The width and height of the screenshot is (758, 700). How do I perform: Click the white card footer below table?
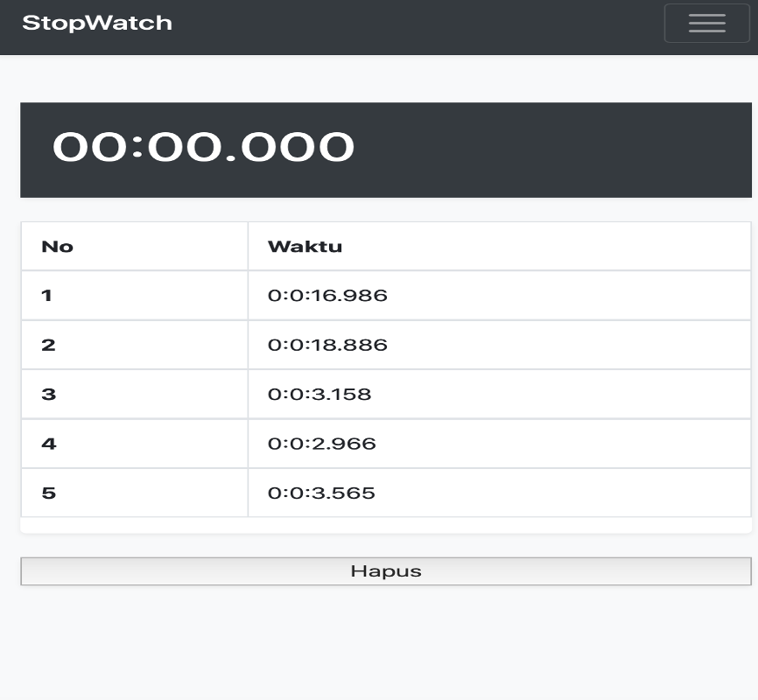[386, 526]
